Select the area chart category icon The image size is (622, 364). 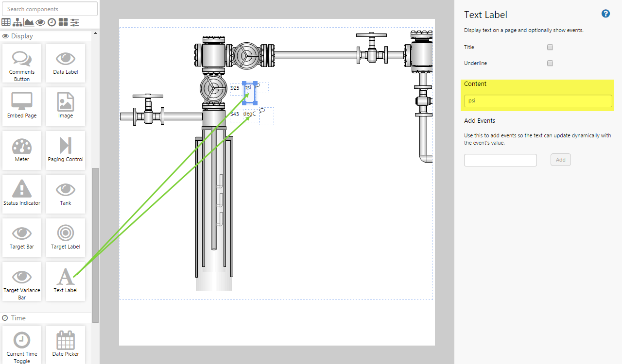29,22
